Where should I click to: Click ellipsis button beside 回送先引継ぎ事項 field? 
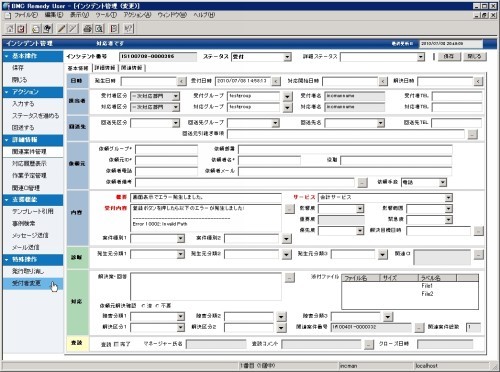click(x=473, y=134)
